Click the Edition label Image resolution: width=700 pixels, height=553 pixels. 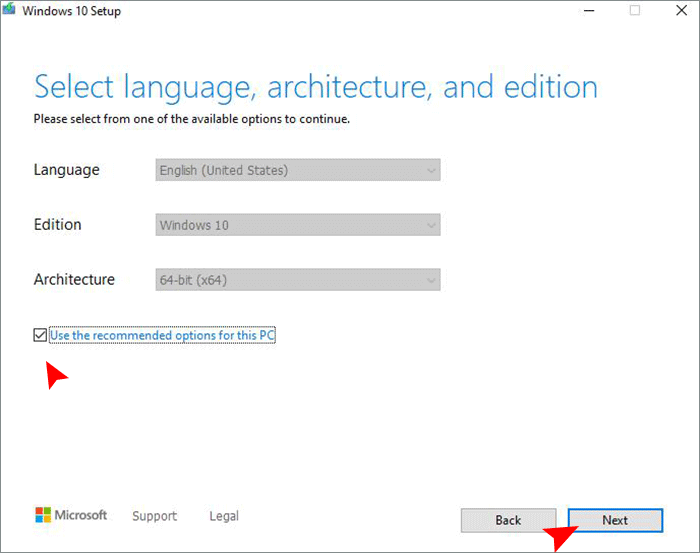pos(58,225)
